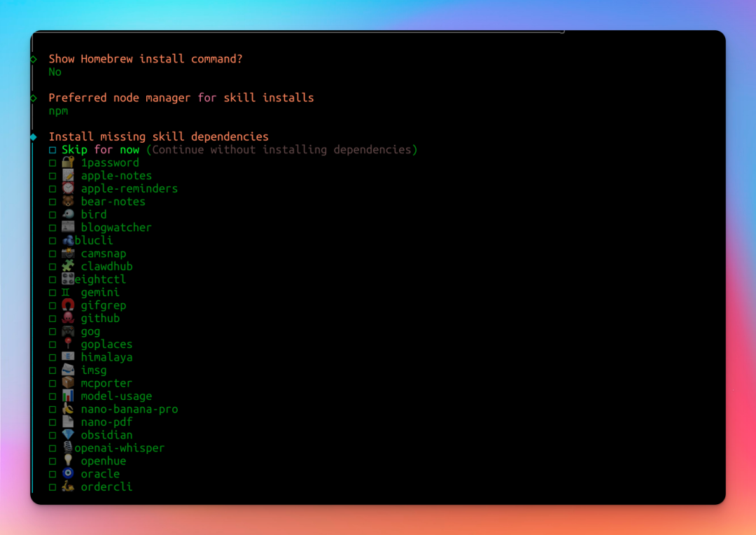This screenshot has height=535, width=756.
Task: Click the octopus emoji beside github
Action: pyautogui.click(x=68, y=319)
